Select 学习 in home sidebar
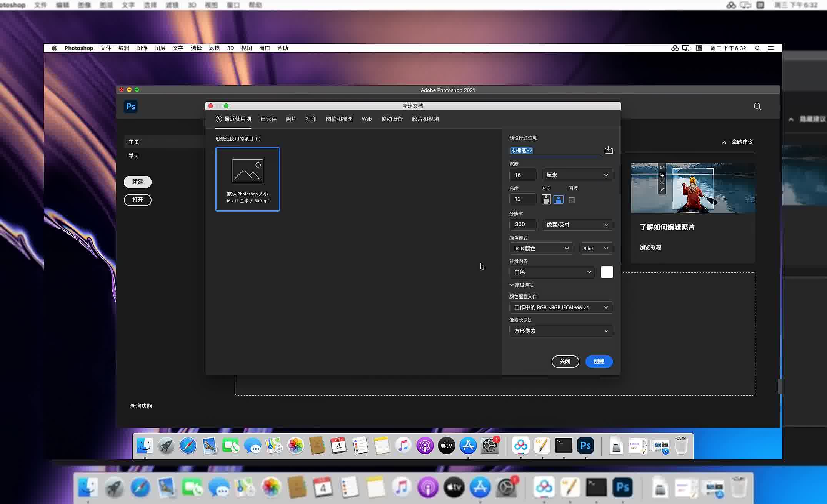827x504 pixels. point(134,156)
